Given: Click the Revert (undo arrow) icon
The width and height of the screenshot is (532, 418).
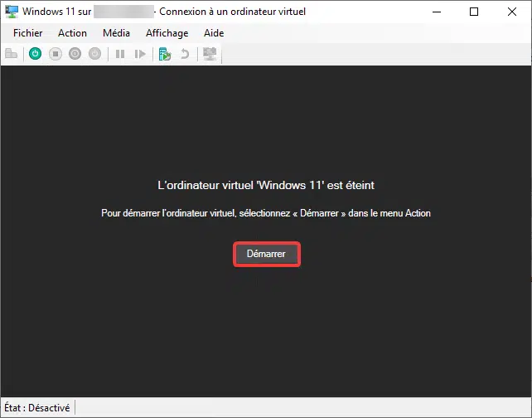Looking at the screenshot, I should point(185,54).
